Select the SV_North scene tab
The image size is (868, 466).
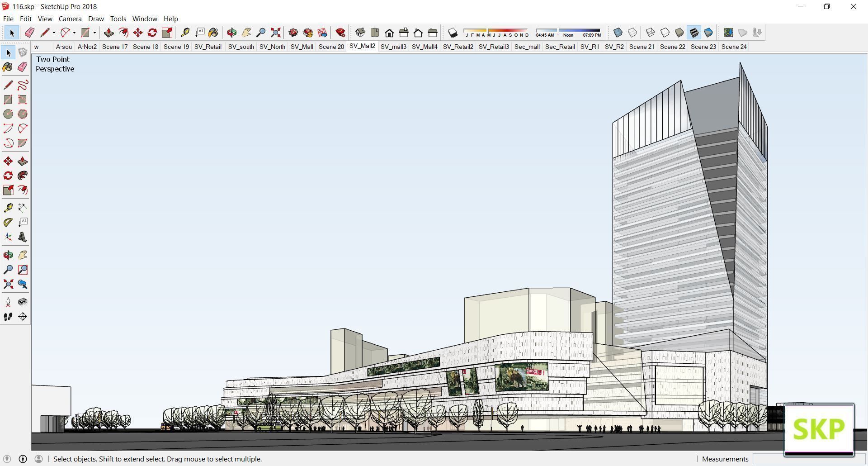[272, 47]
